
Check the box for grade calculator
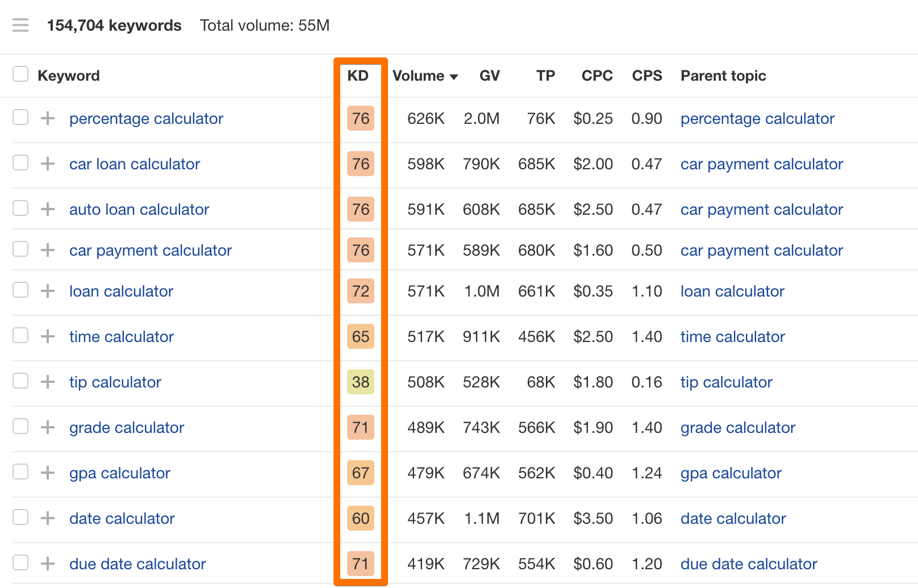(x=20, y=426)
